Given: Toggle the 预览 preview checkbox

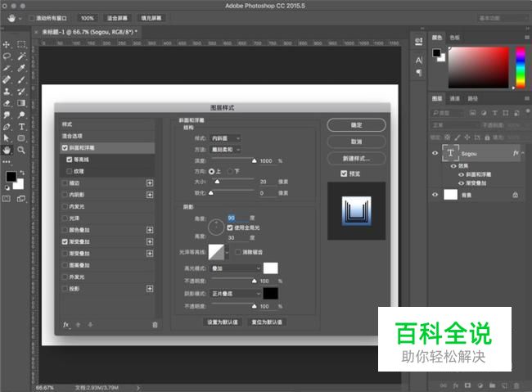Looking at the screenshot, I should (x=344, y=173).
